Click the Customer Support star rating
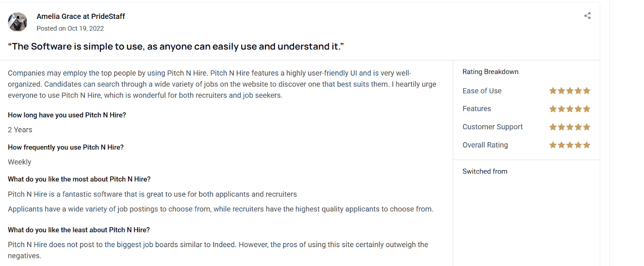Viewport: 644px width, 266px height. pyautogui.click(x=570, y=127)
